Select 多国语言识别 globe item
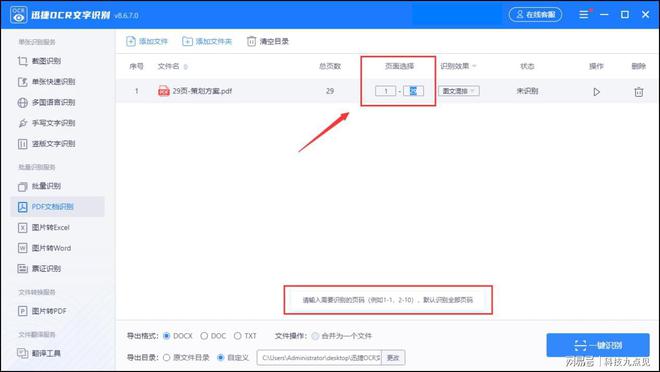The width and height of the screenshot is (660, 372). [x=47, y=102]
